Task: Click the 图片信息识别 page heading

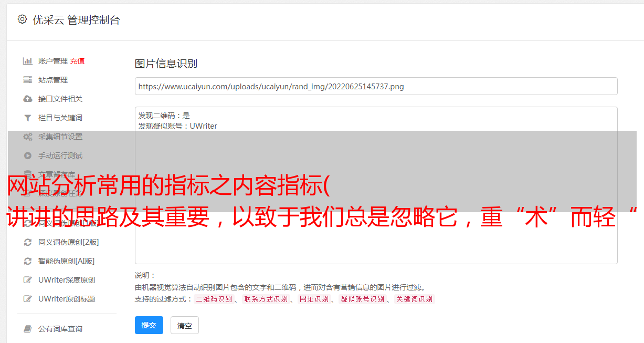Action: click(166, 64)
